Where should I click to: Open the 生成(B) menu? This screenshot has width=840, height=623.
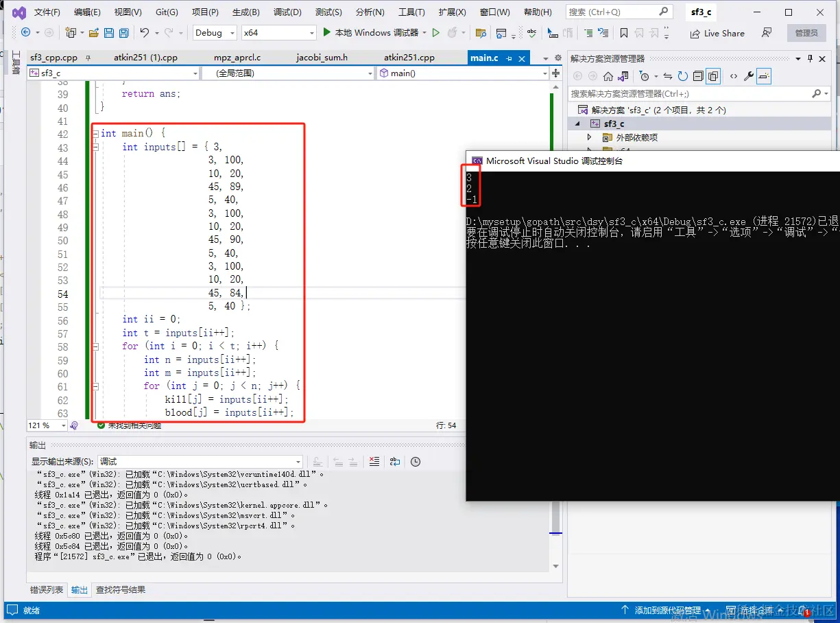click(x=245, y=12)
